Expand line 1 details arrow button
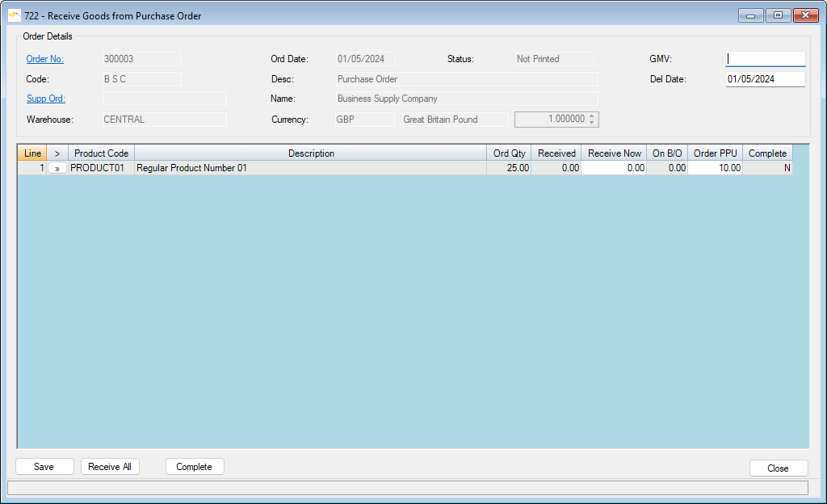This screenshot has width=827, height=504. click(57, 168)
